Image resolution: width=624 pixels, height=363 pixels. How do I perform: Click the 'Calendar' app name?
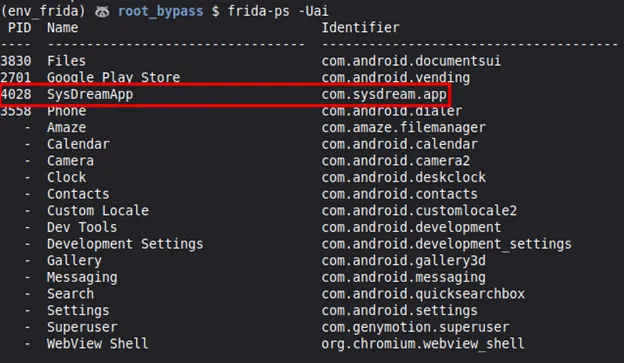(78, 144)
